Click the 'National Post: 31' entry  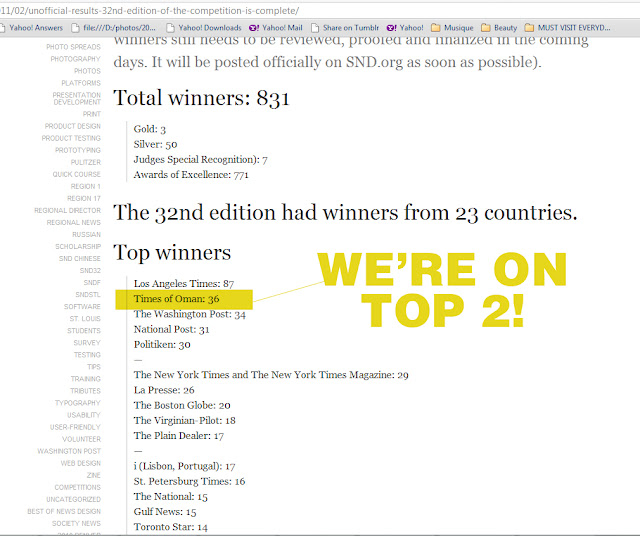[171, 329]
